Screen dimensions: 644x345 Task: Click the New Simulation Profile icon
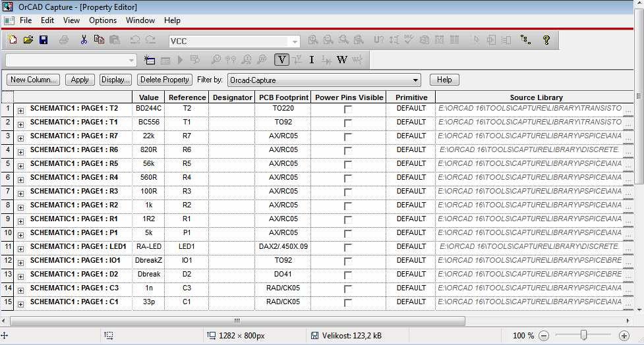point(149,60)
